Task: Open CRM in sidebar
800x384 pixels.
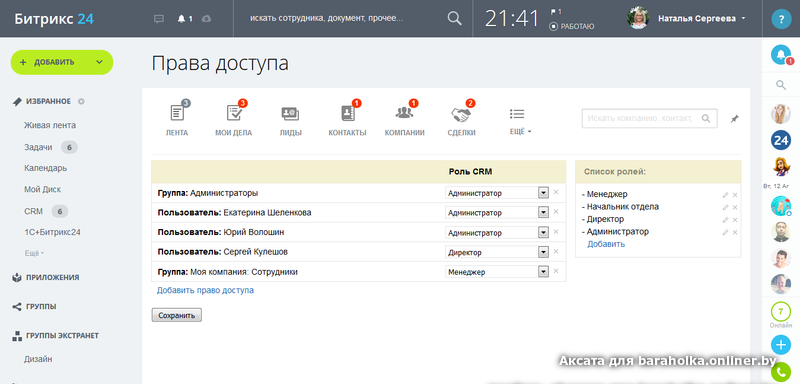Action: (x=34, y=211)
